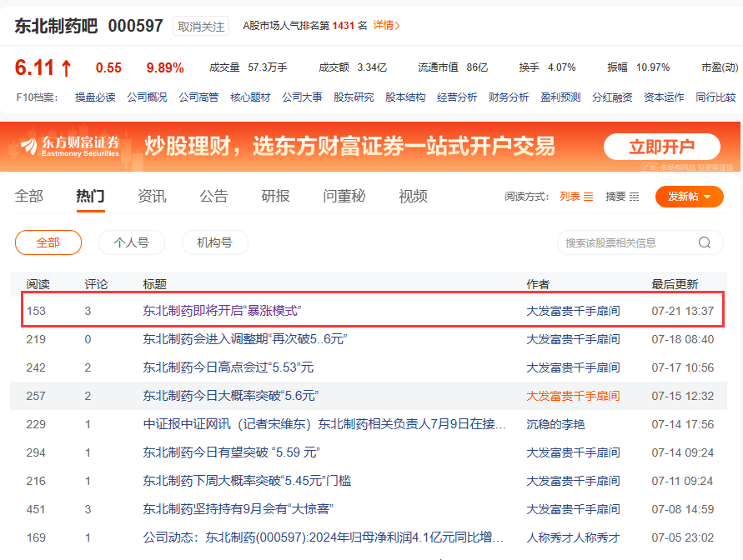Open author 沉稳的李艳 profile
The image size is (743, 560).
pyautogui.click(x=555, y=424)
